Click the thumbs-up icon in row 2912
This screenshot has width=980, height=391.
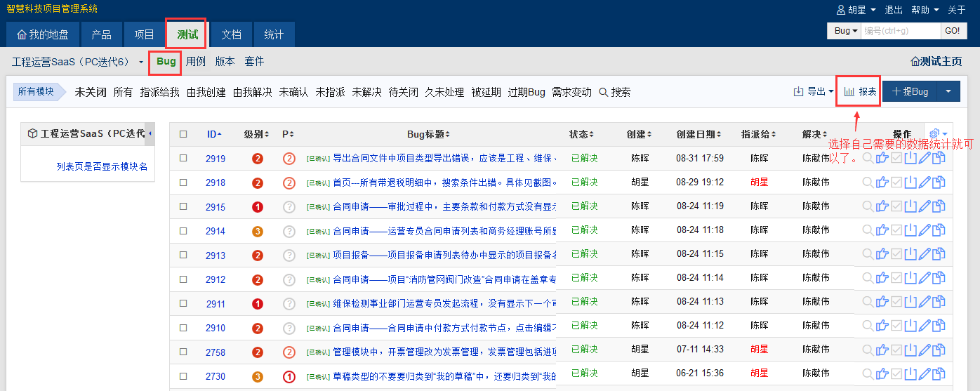point(882,279)
